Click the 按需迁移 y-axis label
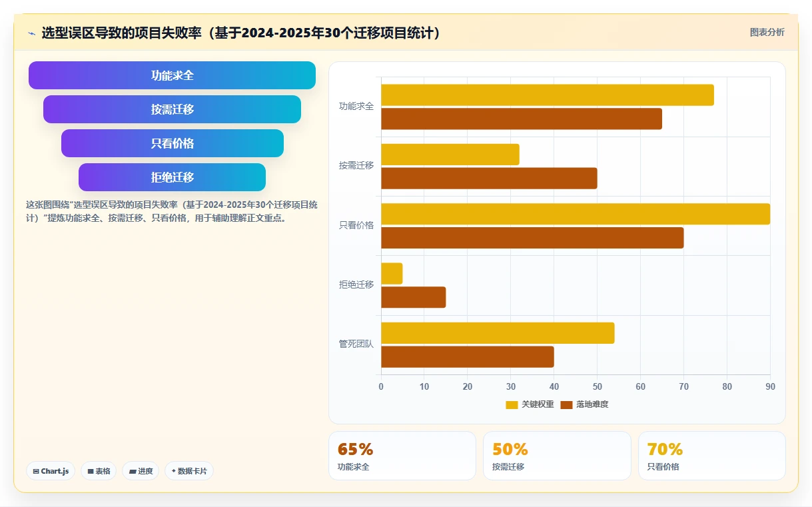Viewport: 812px width, 507px height. (356, 165)
